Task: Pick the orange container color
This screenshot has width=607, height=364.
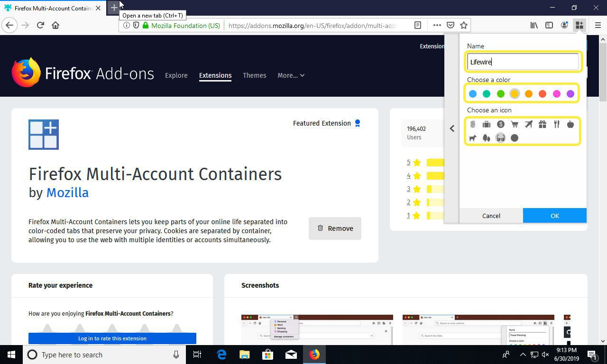Action: [x=528, y=94]
